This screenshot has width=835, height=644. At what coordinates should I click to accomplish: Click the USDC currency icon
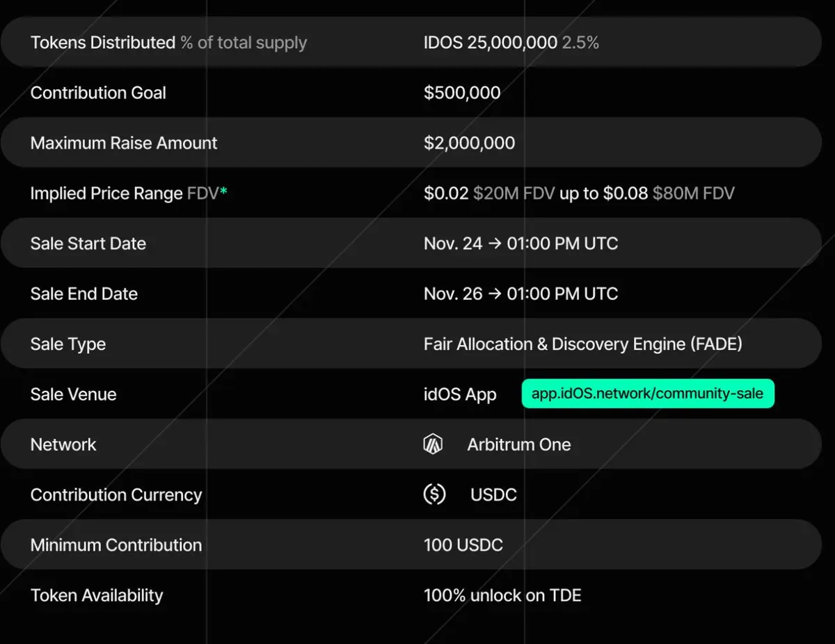point(434,494)
